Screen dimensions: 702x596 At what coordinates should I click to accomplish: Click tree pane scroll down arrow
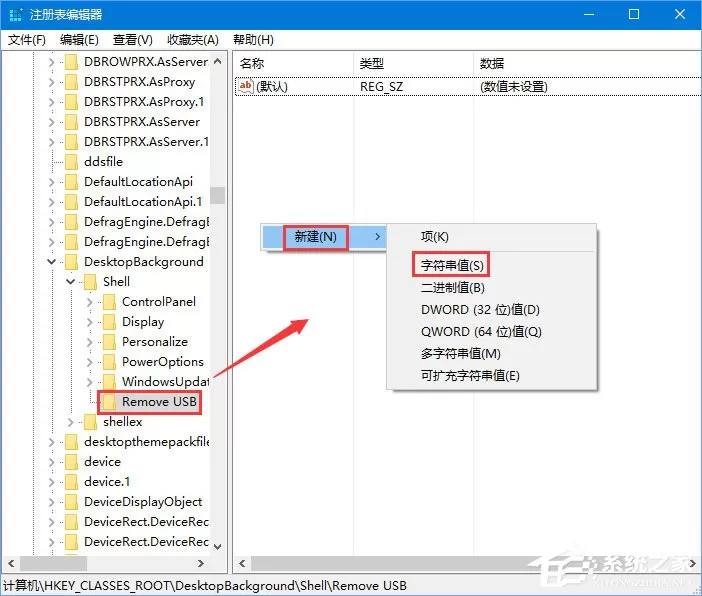tap(218, 547)
